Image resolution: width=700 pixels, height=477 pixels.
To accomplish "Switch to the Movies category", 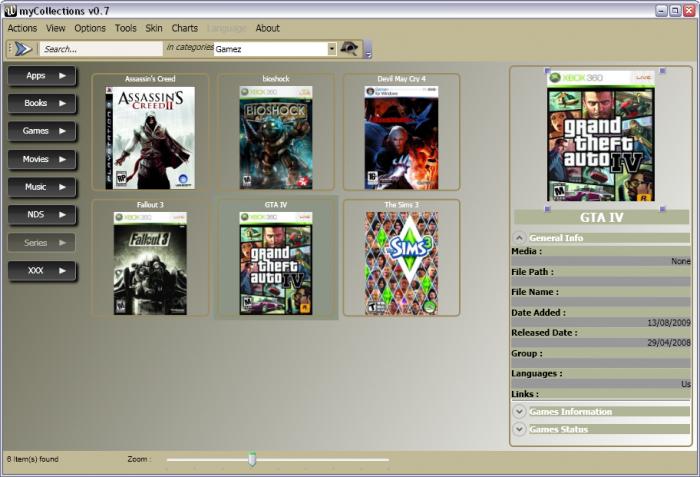I will click(x=42, y=159).
